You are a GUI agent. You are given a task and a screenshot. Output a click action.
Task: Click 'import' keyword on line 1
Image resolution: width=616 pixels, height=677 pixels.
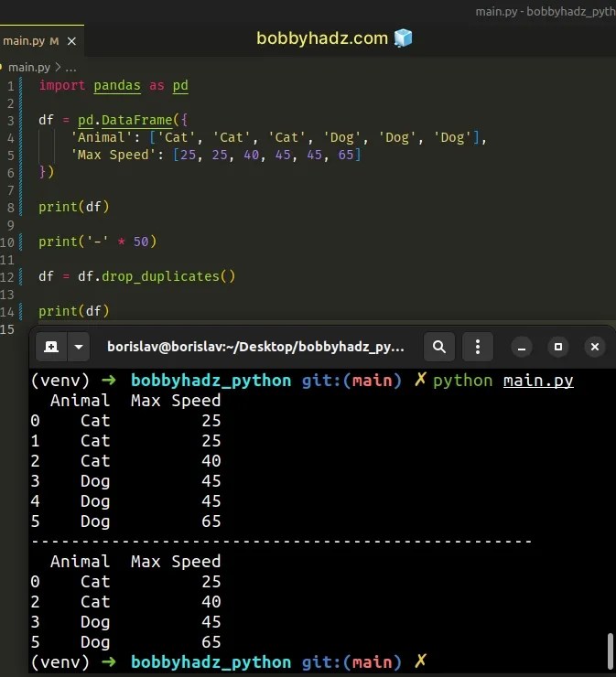click(x=61, y=85)
